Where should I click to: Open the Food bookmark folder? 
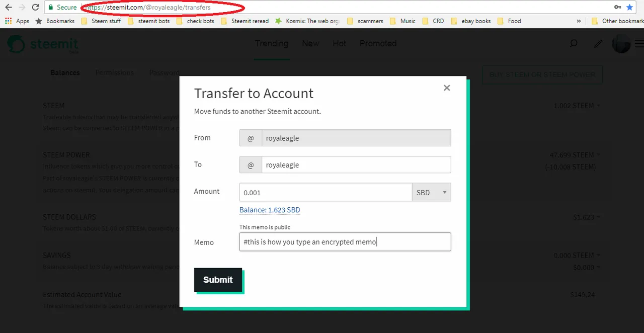(509, 21)
